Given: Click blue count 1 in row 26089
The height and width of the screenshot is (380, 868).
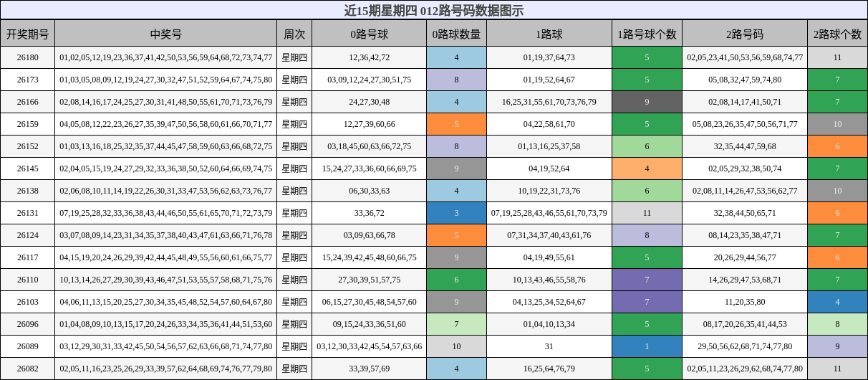Looking at the screenshot, I should pyautogui.click(x=647, y=346).
